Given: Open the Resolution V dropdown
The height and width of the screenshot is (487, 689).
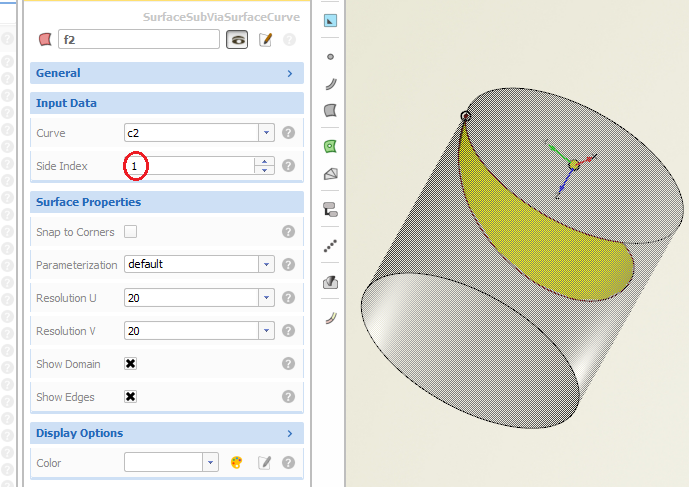Looking at the screenshot, I should [266, 331].
